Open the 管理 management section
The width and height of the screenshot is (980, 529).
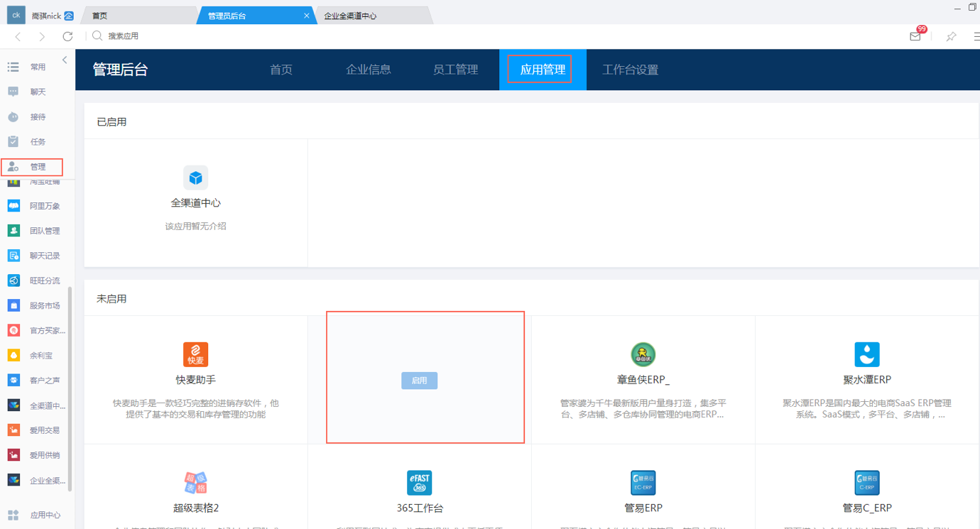coord(32,167)
